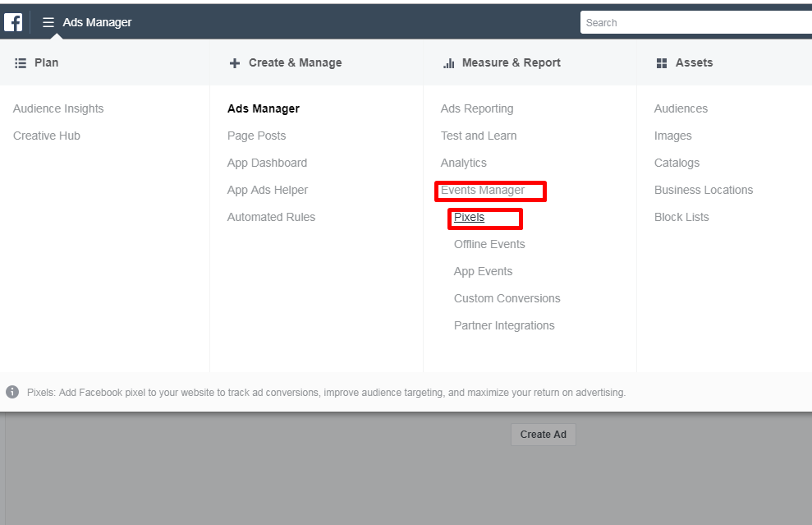Screen dimensions: 812x525
Task: Click the Measure & Report chart icon
Action: pos(449,63)
